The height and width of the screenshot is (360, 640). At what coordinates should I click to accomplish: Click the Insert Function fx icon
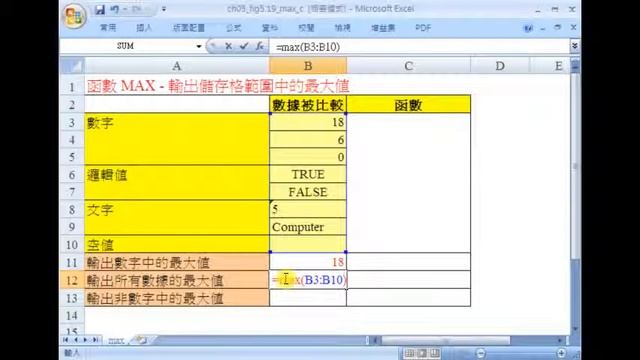point(260,47)
